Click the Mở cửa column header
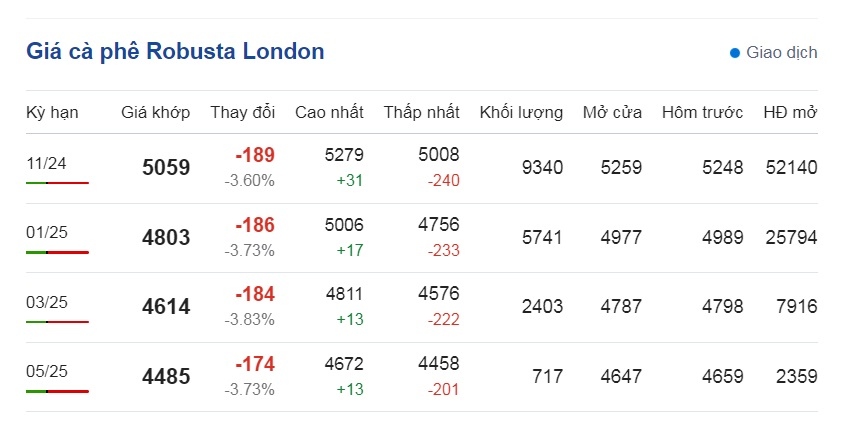This screenshot has width=850, height=440. [x=612, y=112]
